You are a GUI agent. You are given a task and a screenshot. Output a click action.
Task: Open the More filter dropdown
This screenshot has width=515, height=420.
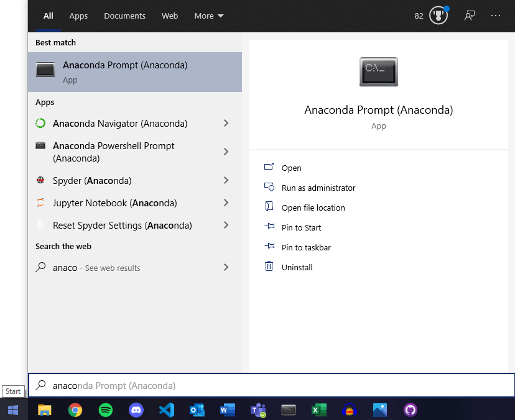pyautogui.click(x=209, y=16)
